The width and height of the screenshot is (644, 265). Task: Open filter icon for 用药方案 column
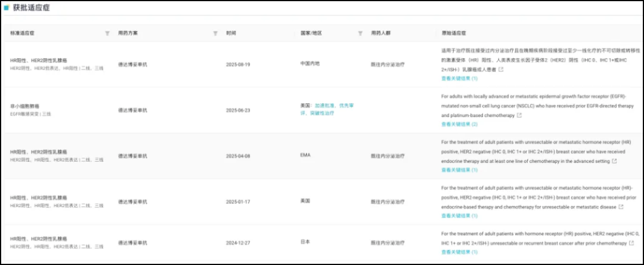click(215, 33)
